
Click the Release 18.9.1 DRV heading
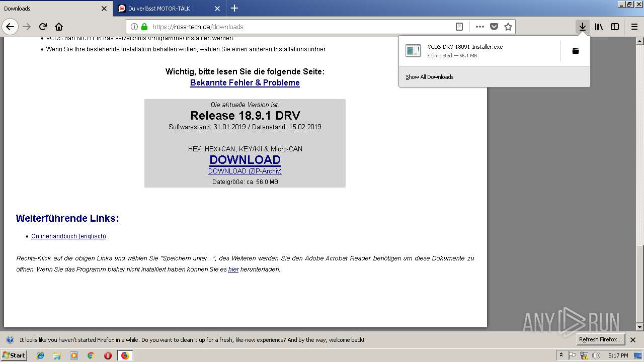[x=245, y=116]
